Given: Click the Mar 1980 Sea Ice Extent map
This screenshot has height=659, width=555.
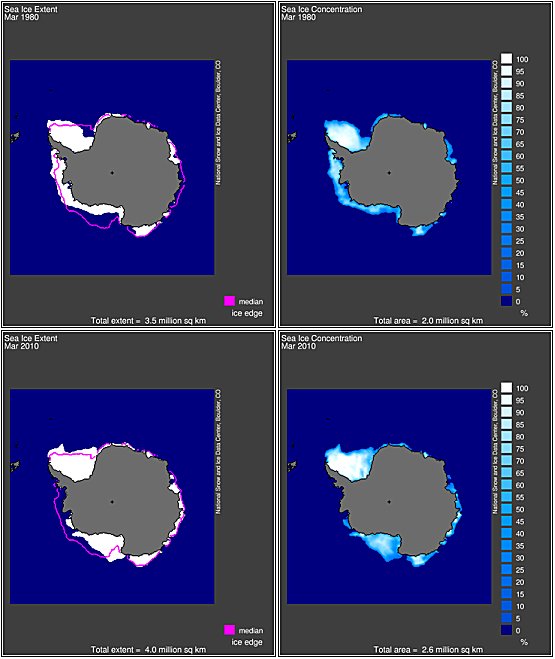Looking at the screenshot, I should click(x=112, y=167).
